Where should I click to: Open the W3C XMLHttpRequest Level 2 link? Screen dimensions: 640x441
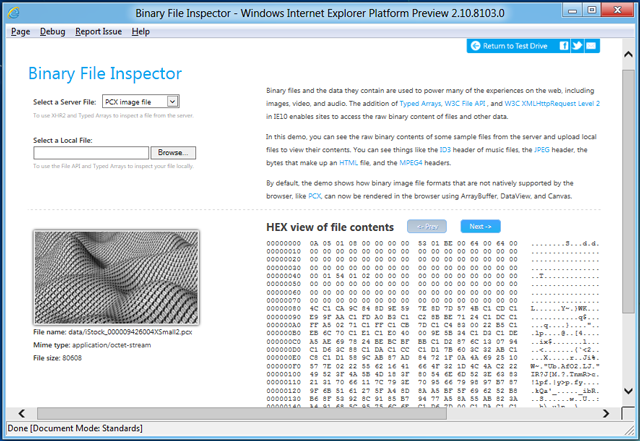tap(552, 103)
